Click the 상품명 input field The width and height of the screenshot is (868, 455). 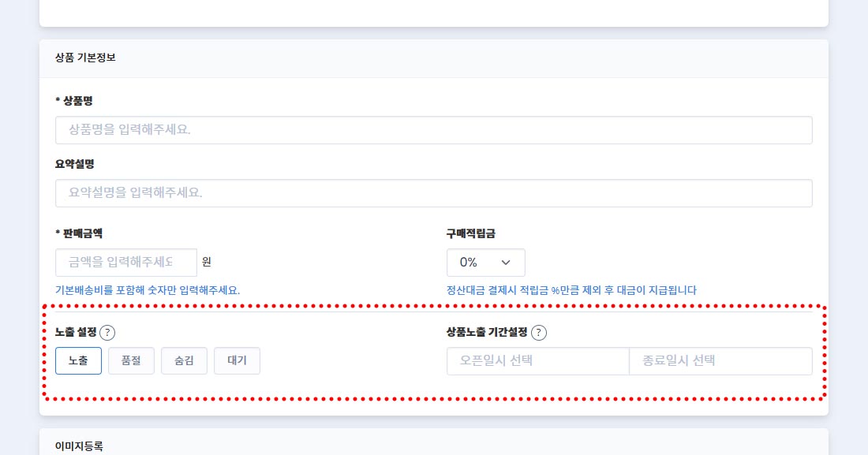[433, 130]
